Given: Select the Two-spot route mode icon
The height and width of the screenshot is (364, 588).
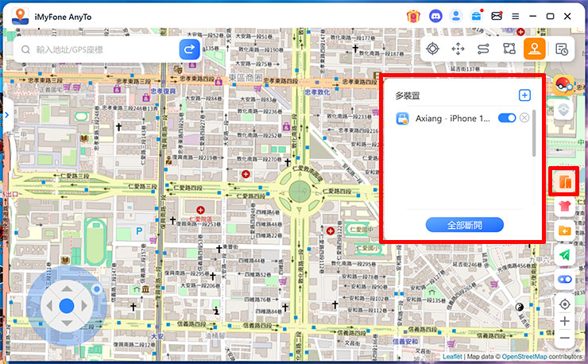Looking at the screenshot, I should [x=483, y=48].
